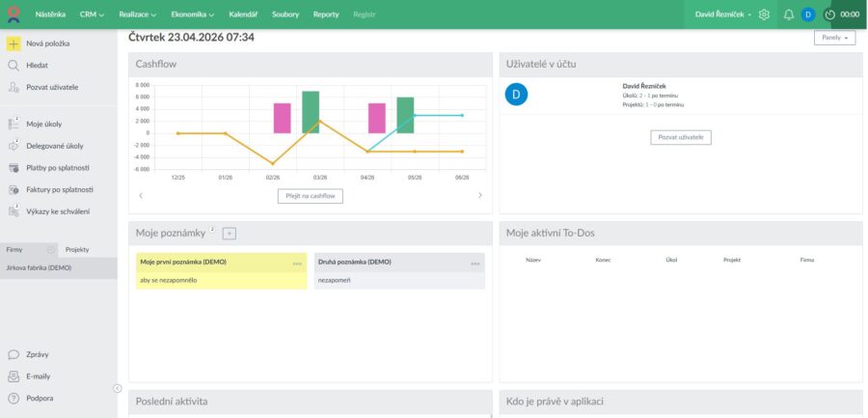This screenshot has width=868, height=418.
Task: Open E-maily icon in sidebar
Action: 14,376
